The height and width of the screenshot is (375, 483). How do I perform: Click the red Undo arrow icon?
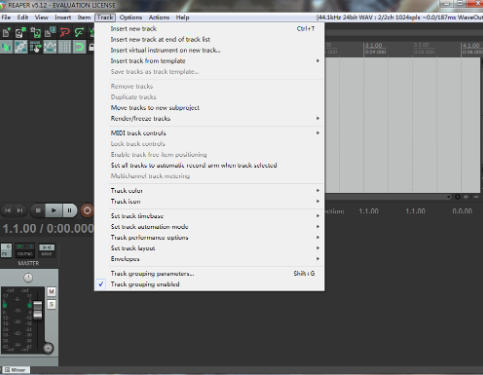click(x=65, y=33)
